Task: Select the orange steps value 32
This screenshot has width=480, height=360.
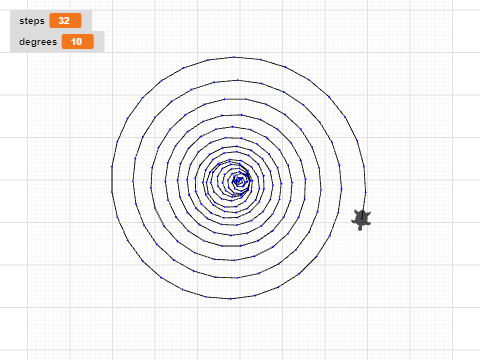Action: 65,21
